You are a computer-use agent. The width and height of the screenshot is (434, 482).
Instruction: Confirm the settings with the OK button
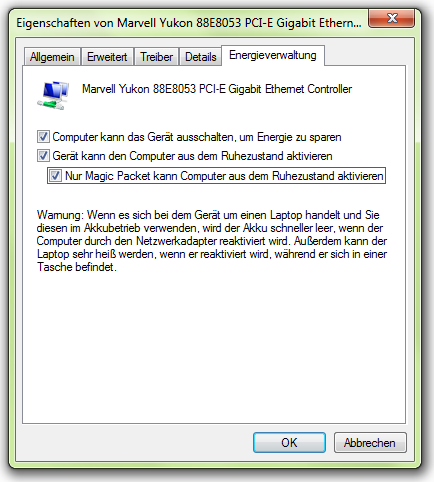coord(289,443)
